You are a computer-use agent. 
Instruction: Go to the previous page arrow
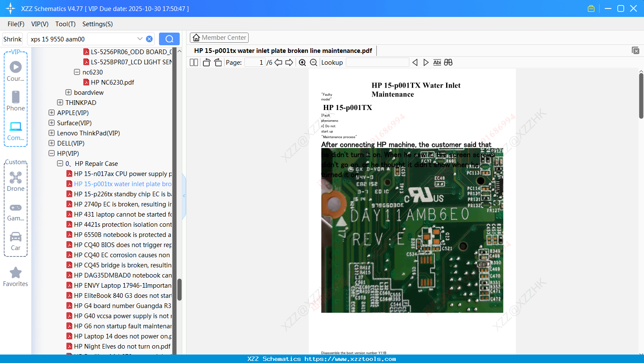278,62
